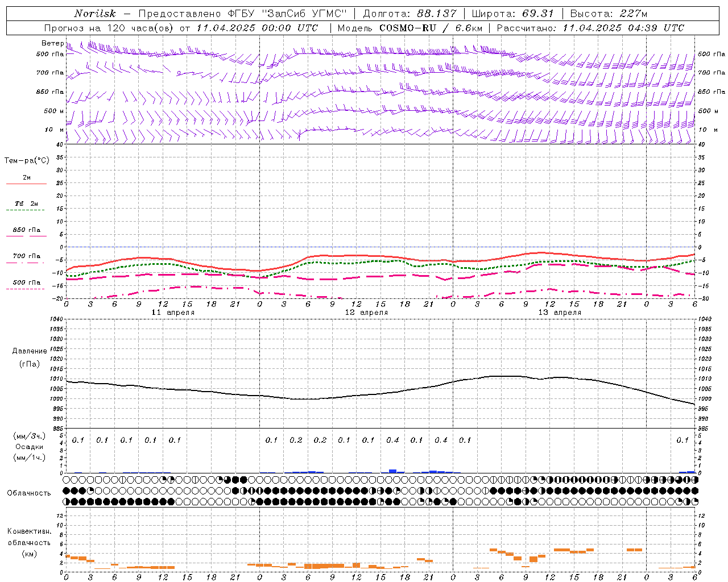Image resolution: width=728 pixels, height=582 pixels.
Task: Click the (гПа) unit under Давление
Action: (30, 364)
